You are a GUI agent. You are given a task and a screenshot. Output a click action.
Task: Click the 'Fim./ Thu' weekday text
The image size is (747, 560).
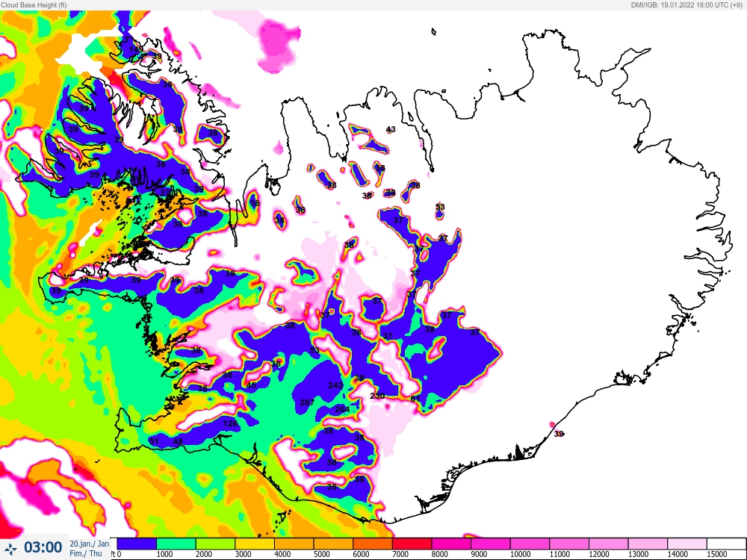point(86,553)
